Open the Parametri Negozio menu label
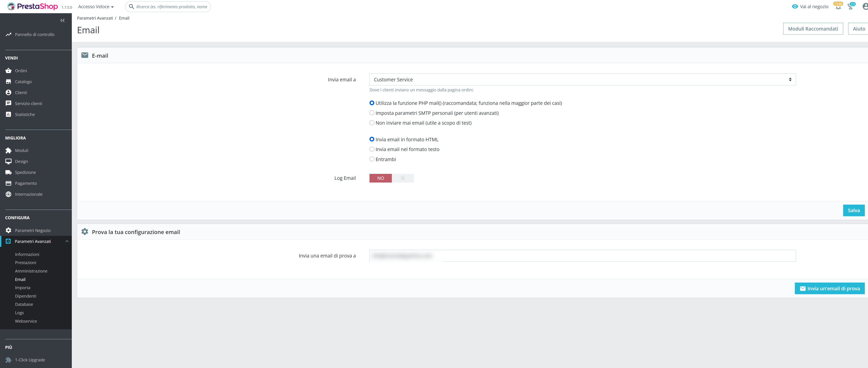Viewport: 868px width, 368px height. [33, 231]
